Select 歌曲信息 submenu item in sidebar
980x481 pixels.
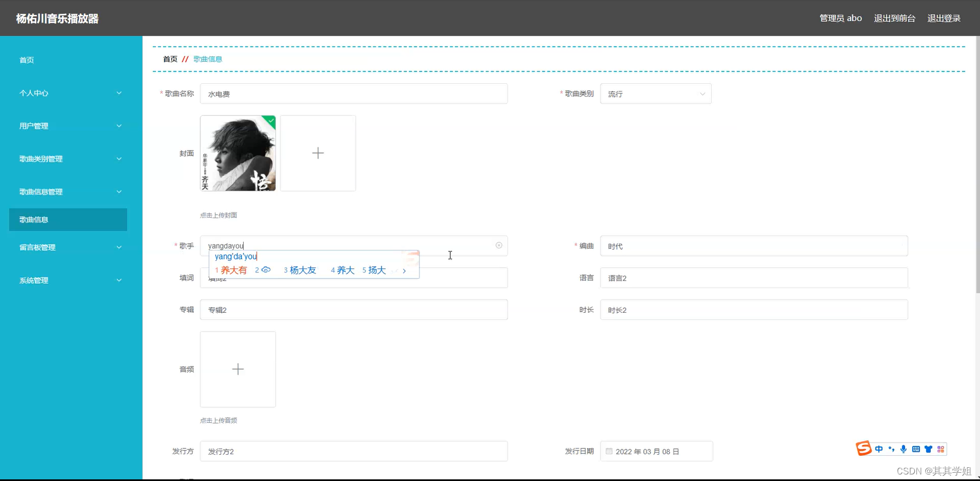(68, 220)
